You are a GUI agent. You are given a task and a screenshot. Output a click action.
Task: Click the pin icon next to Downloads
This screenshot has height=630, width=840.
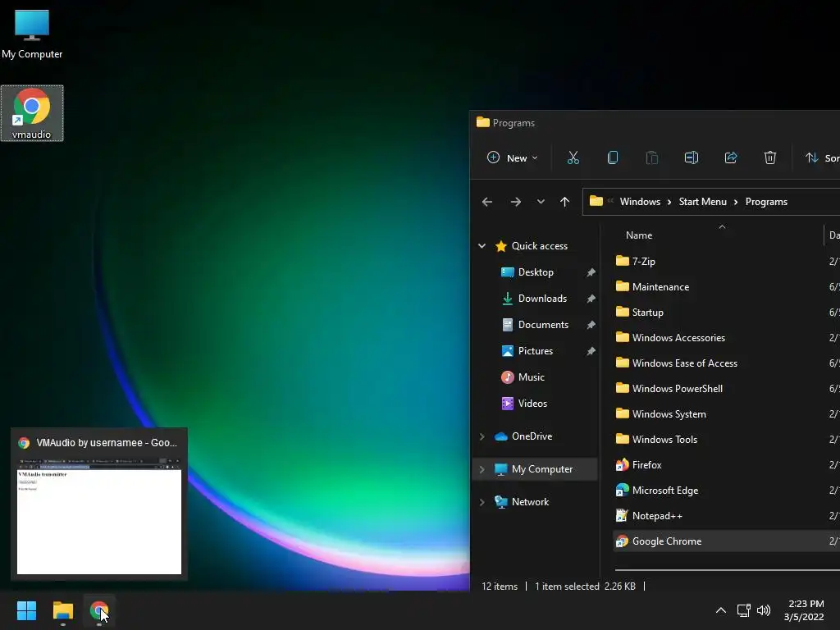(x=591, y=299)
